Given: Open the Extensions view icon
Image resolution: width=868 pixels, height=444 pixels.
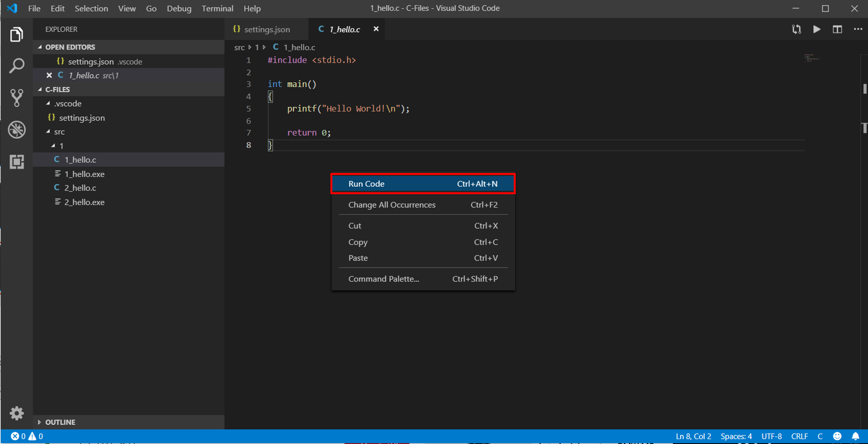Looking at the screenshot, I should point(17,162).
